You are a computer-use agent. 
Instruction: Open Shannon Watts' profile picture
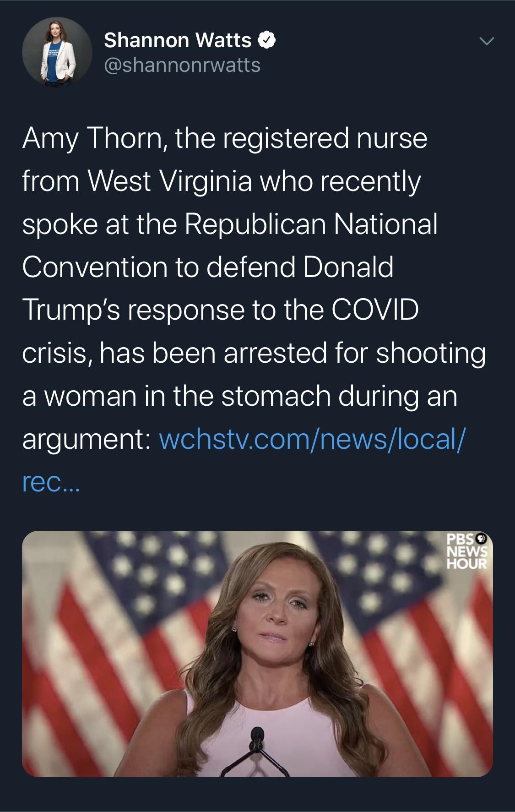pyautogui.click(x=57, y=52)
